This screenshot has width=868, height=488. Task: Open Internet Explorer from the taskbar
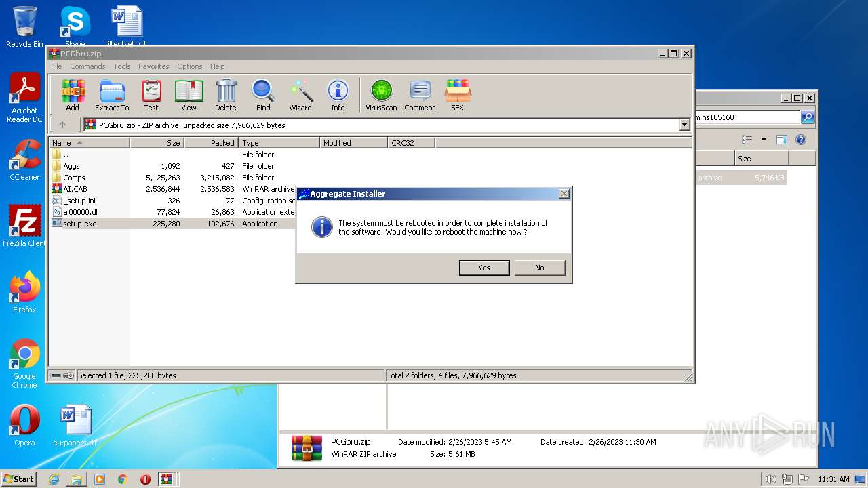tap(54, 479)
